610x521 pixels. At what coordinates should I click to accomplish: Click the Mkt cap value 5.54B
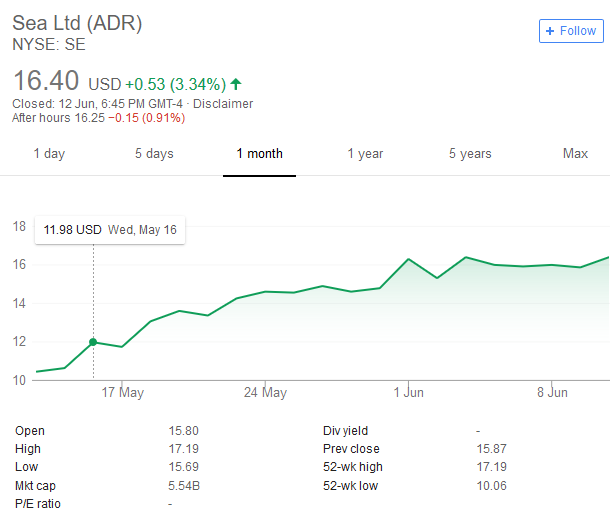[184, 486]
